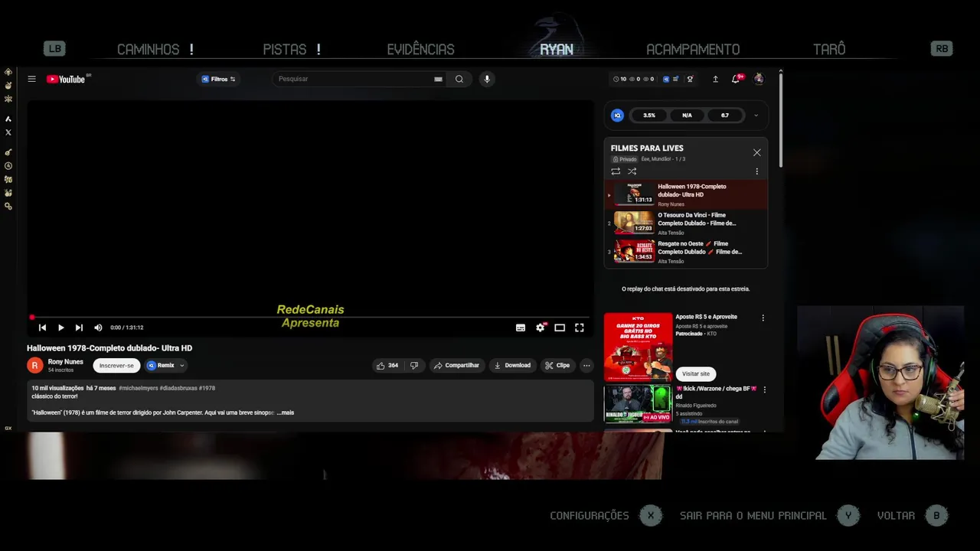Screen dimensions: 980x551
Task: Open the RYAN tab
Action: (x=557, y=49)
